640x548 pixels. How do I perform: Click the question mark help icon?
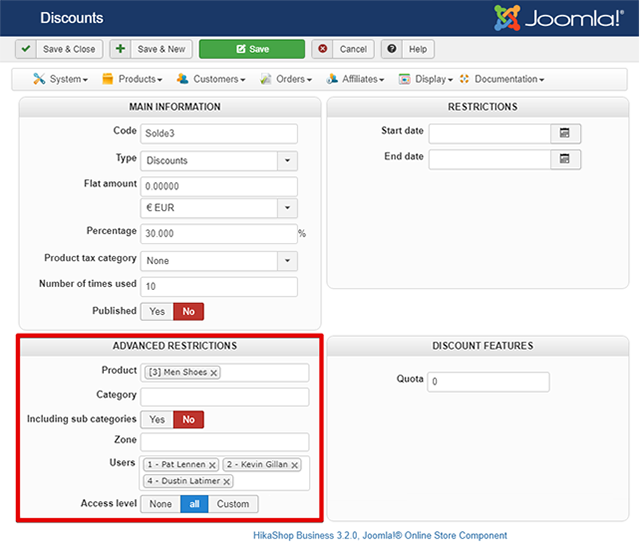tap(392, 49)
